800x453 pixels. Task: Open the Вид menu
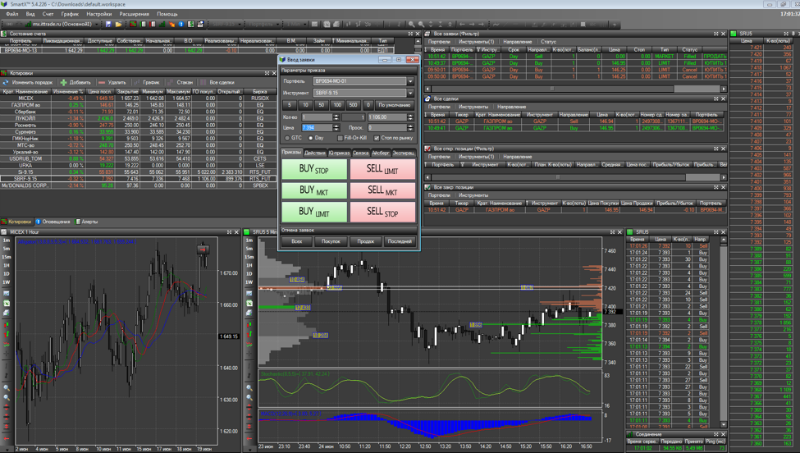30,14
